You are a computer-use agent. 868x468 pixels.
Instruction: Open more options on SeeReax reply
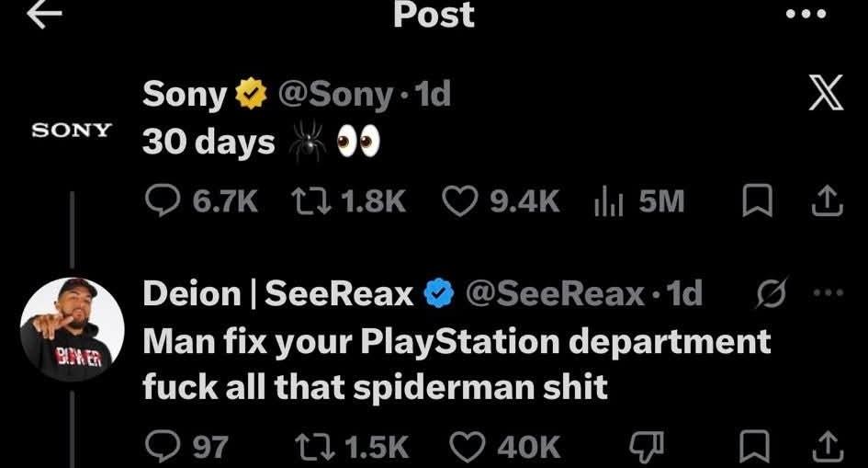click(829, 292)
